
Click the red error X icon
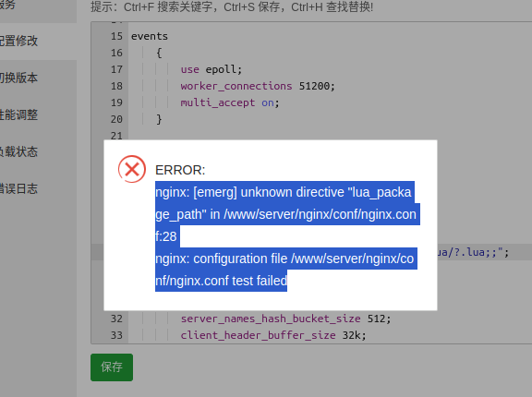click(132, 169)
